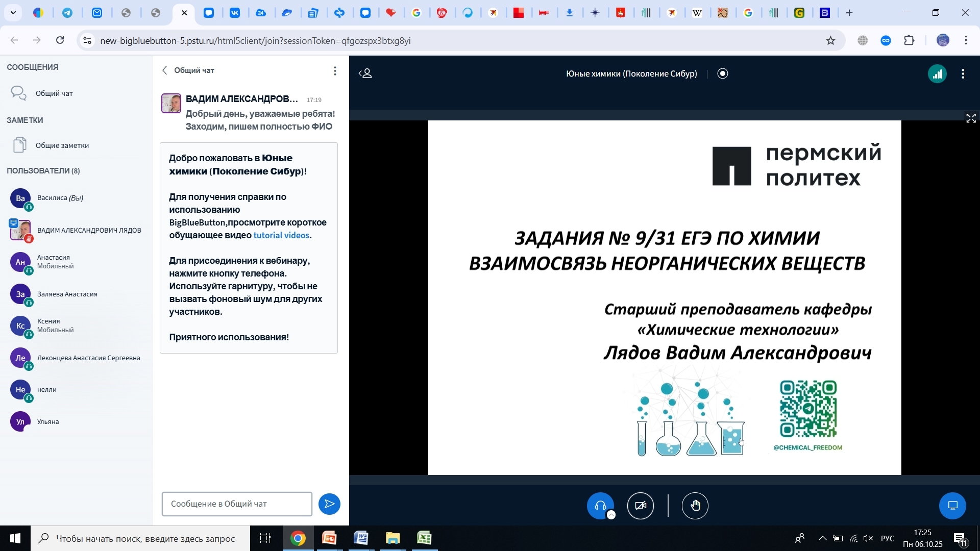
Task: Toggle the Windows volume mute icon
Action: click(x=868, y=538)
